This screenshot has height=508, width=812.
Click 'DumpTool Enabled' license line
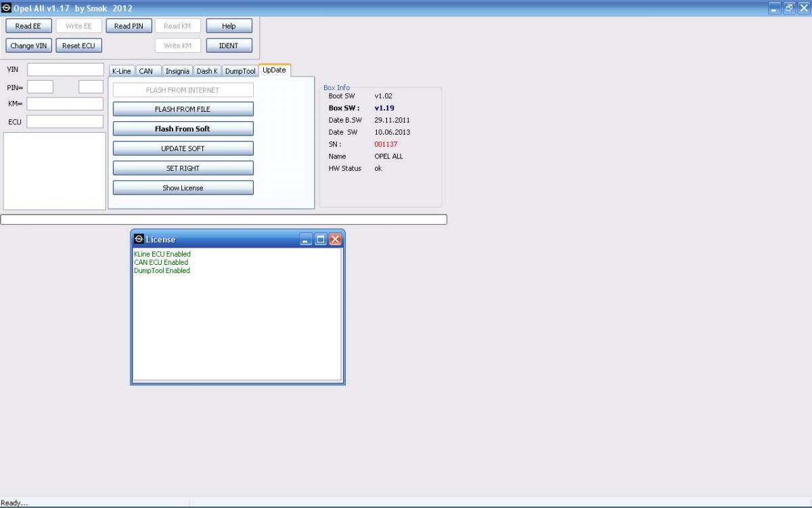click(x=162, y=270)
